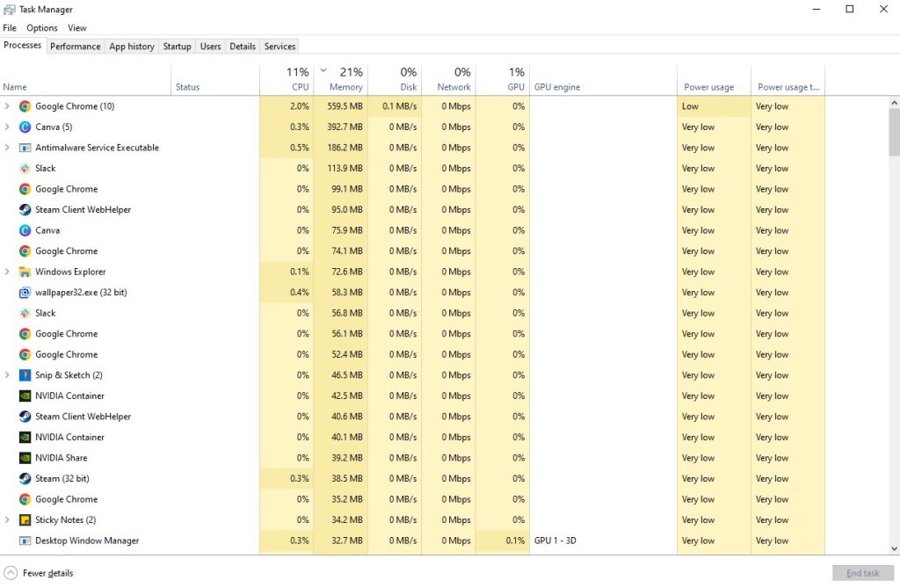900x588 pixels.
Task: Sort by Power usage trend column header
Action: pos(788,79)
